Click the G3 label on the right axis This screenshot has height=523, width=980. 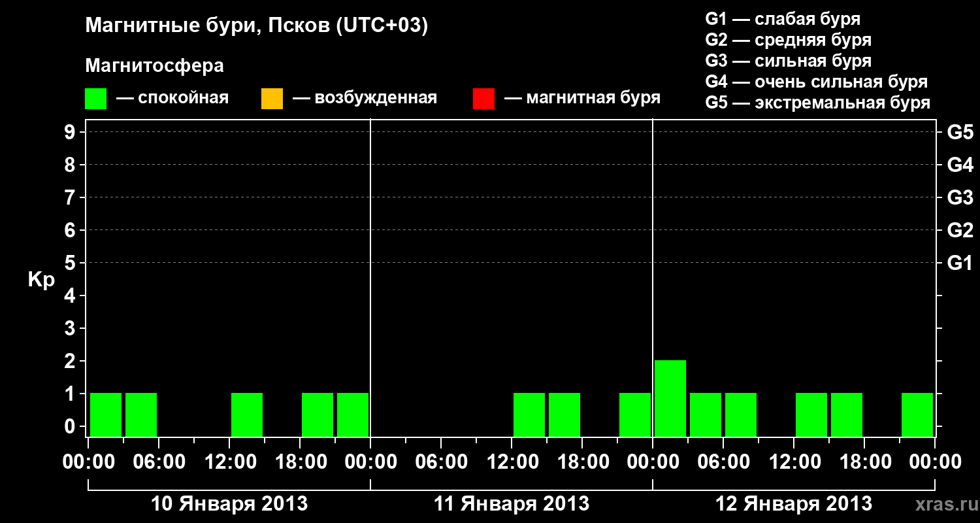point(960,197)
